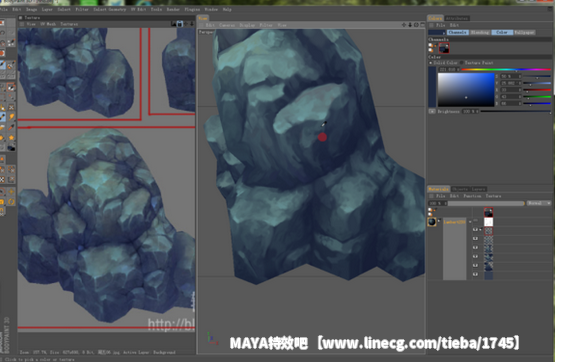Open the Select Geometry menu

pyautogui.click(x=109, y=9)
